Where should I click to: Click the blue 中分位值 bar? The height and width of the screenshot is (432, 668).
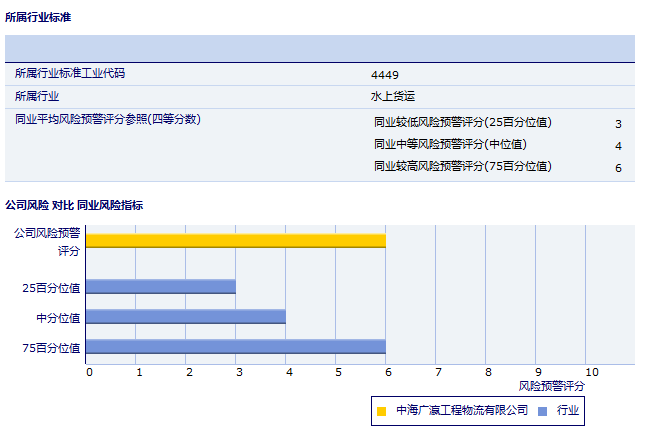(185, 317)
